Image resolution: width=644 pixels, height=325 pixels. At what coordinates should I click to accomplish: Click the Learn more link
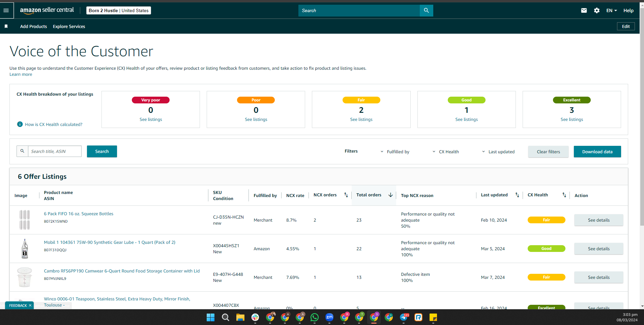(21, 74)
